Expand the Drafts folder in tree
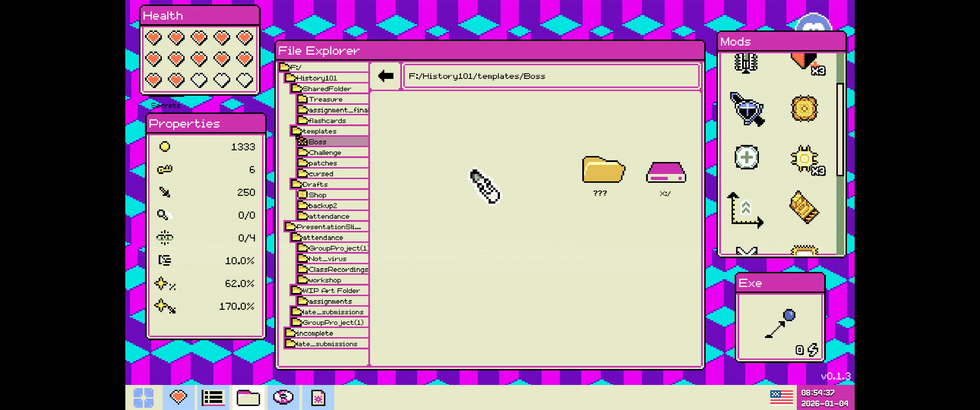Viewport: 980px width, 410px height. 314,184
